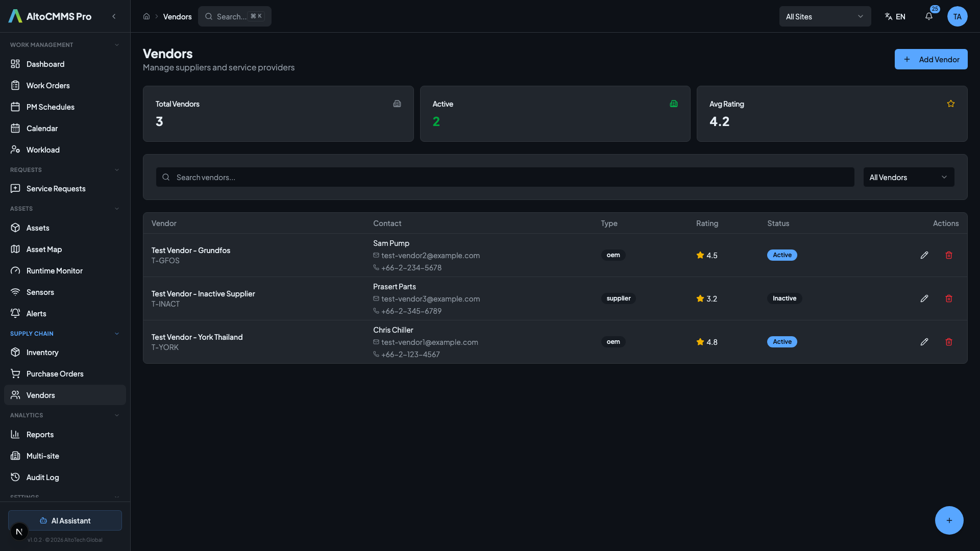Edit the Test Vendor - Grundfos row
The height and width of the screenshot is (551, 980).
(x=924, y=255)
